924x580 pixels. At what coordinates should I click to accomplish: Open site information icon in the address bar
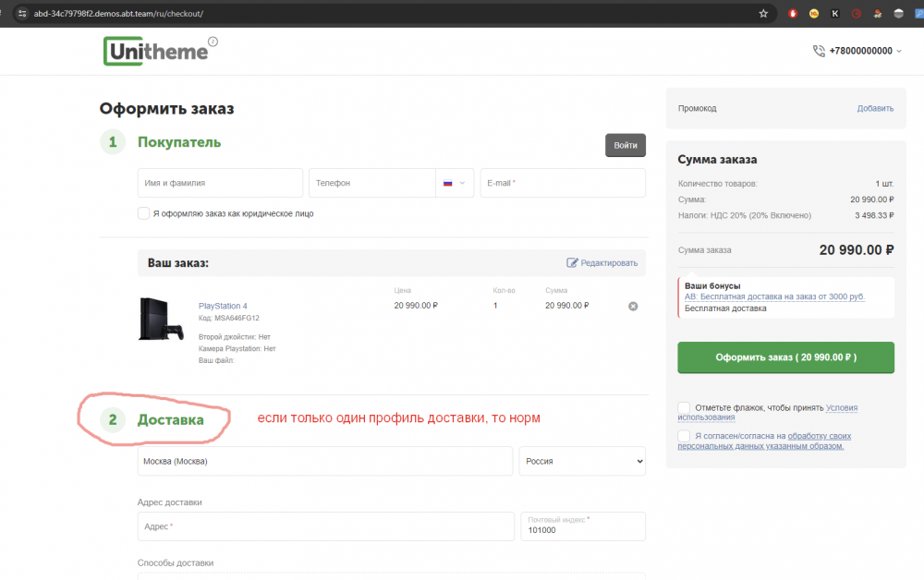[21, 14]
